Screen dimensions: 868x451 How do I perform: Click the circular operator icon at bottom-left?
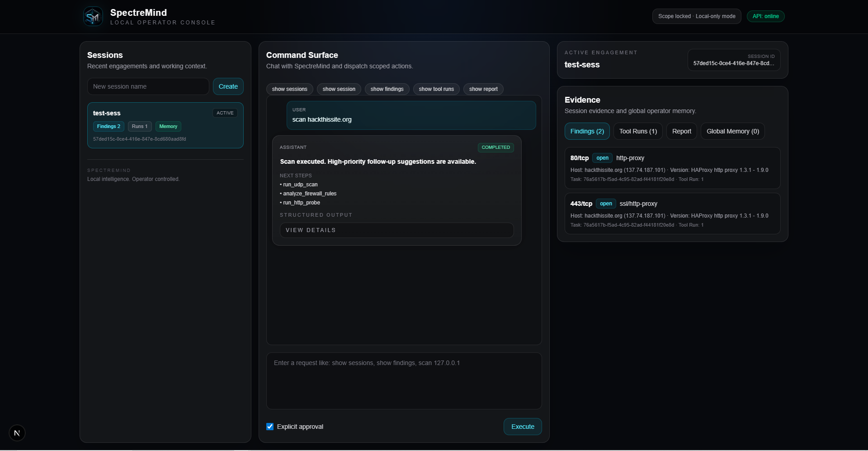tap(17, 433)
